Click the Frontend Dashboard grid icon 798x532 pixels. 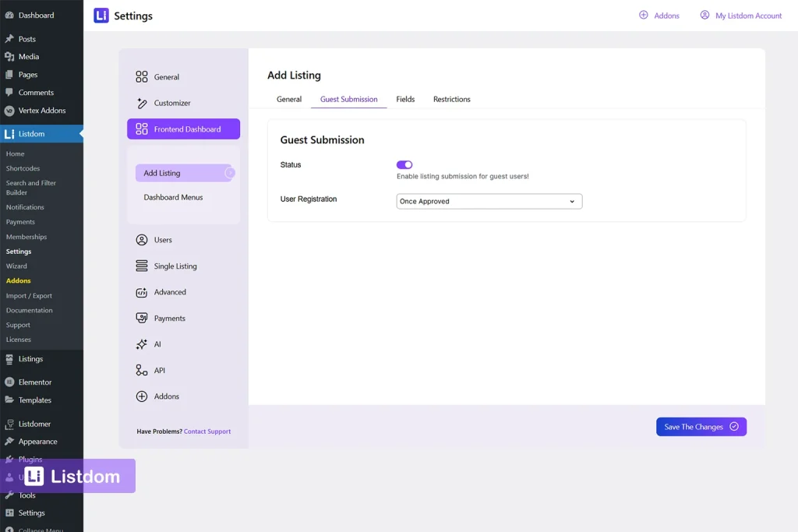[x=143, y=129]
